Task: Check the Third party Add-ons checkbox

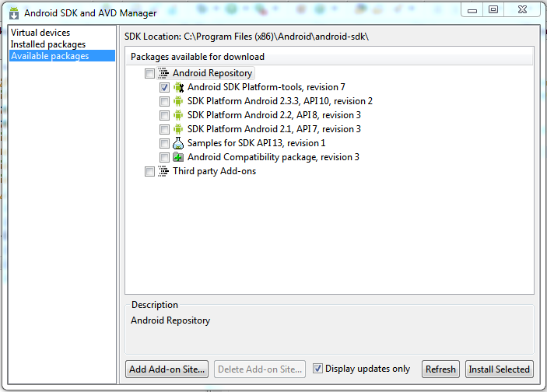Action: [x=149, y=172]
